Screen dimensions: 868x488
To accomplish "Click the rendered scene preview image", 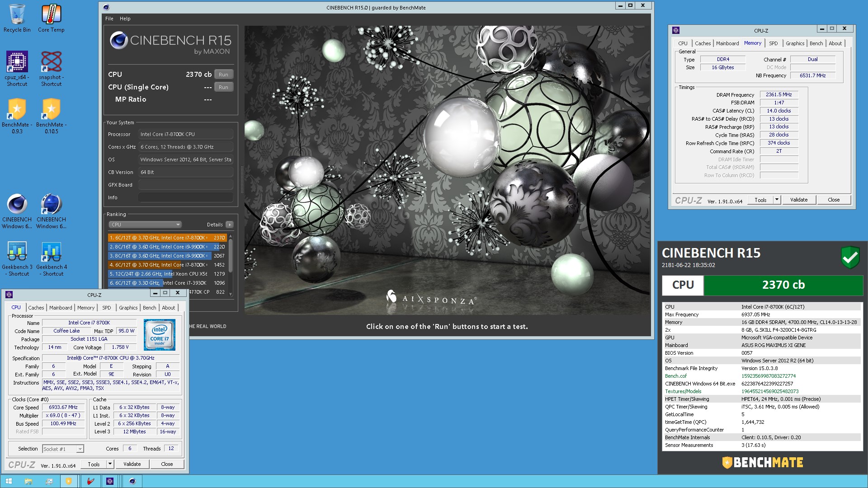I will [447, 170].
